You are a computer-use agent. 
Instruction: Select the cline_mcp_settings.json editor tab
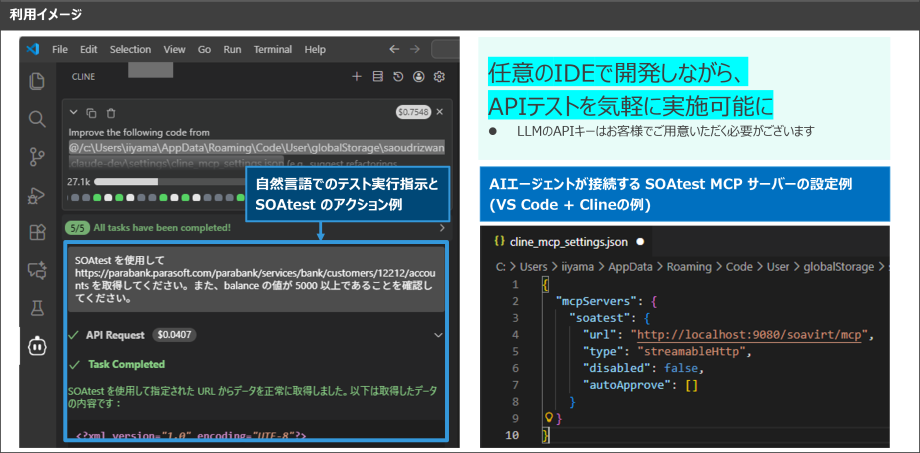coord(569,241)
